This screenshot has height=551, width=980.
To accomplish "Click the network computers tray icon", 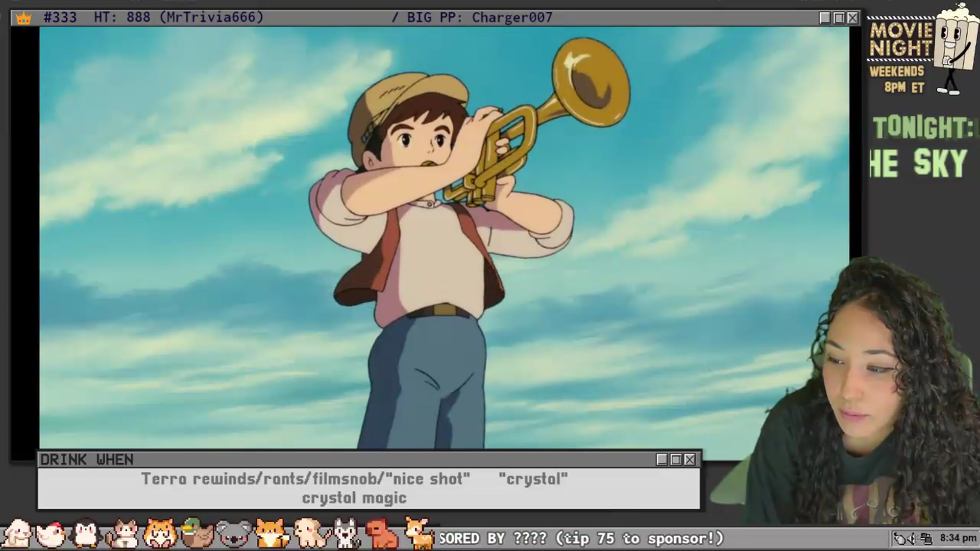I will coord(926,538).
